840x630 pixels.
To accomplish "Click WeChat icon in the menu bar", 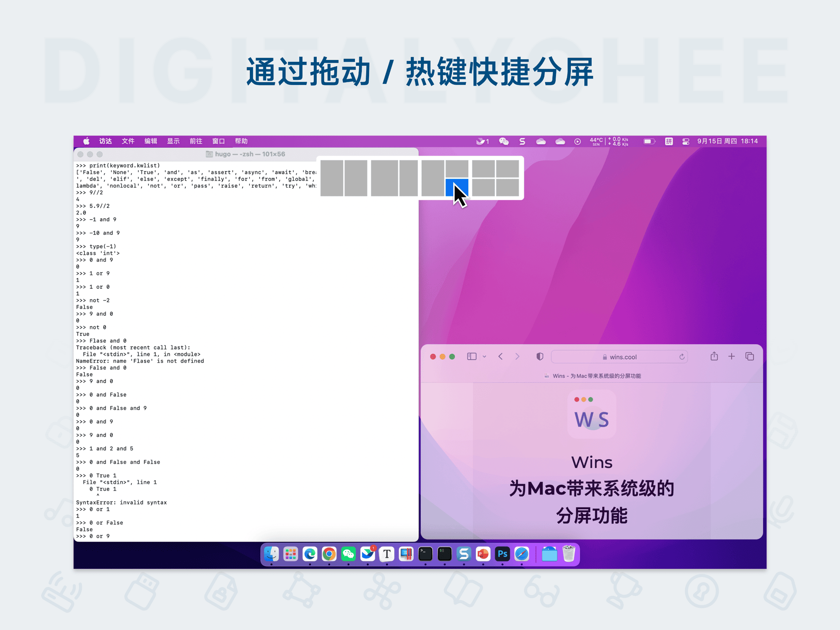I will (504, 141).
